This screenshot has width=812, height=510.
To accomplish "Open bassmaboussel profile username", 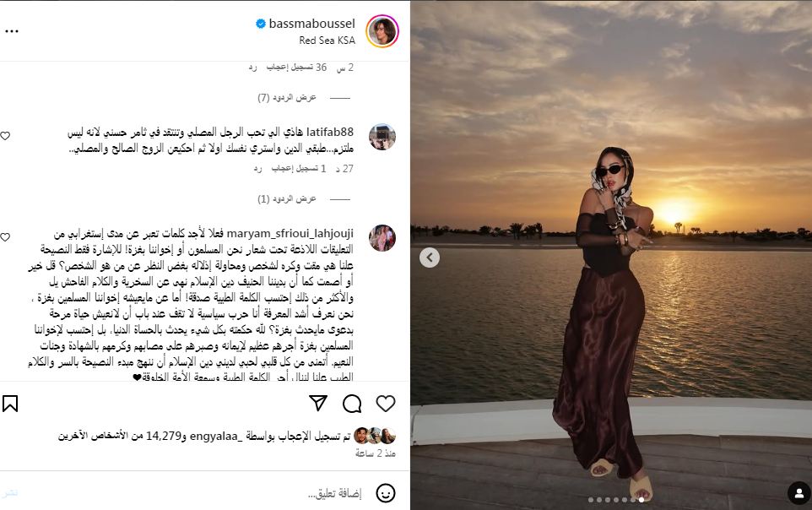I will tap(311, 24).
